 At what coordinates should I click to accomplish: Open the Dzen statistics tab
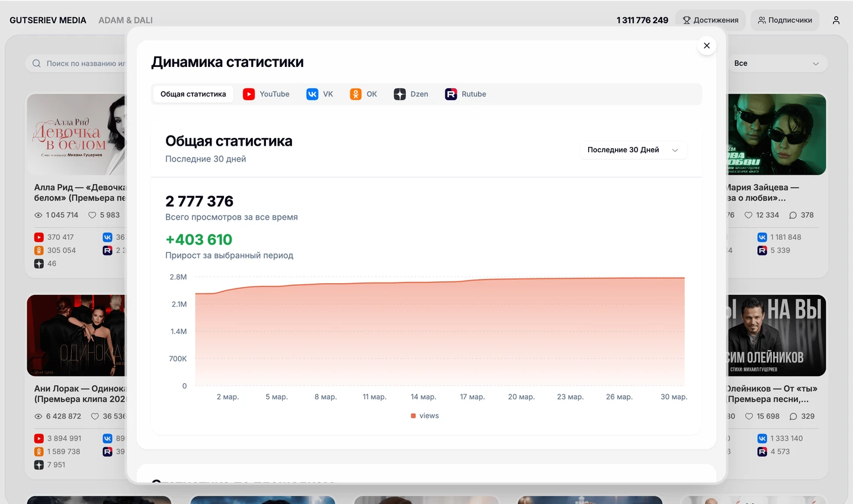411,94
